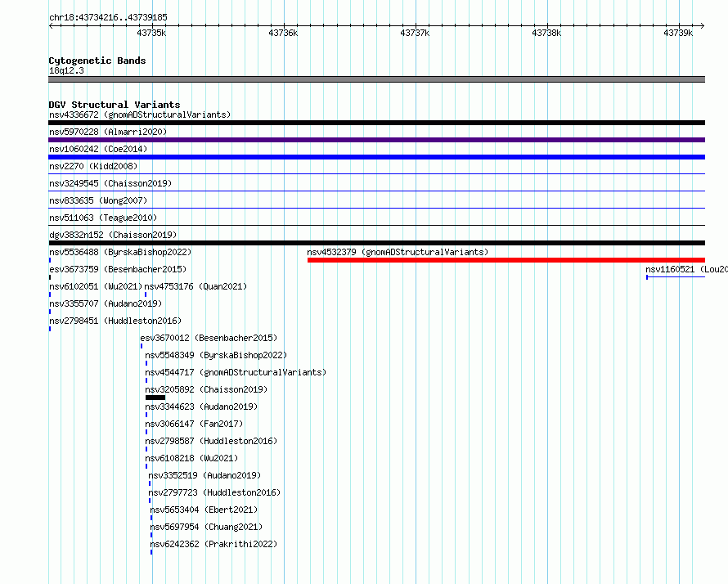Open nsv5697954 (Chuang2021) label

click(x=206, y=527)
